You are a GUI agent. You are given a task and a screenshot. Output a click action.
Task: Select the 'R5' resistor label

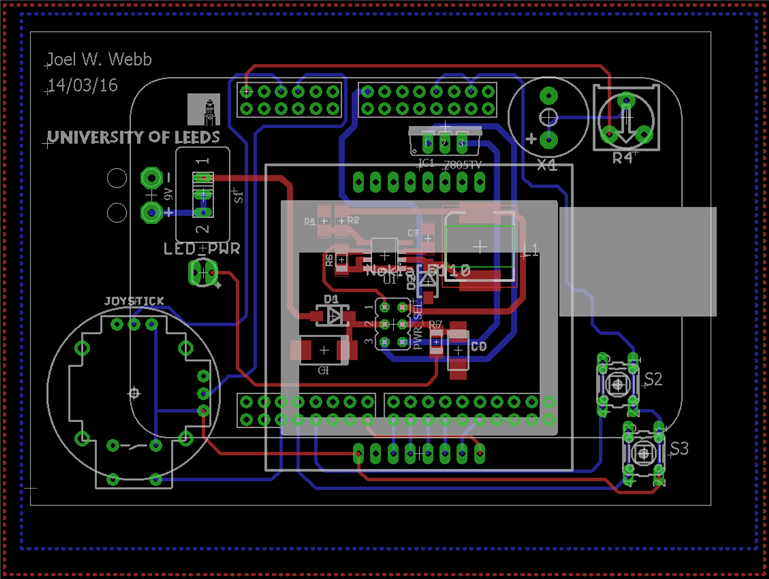point(329,260)
